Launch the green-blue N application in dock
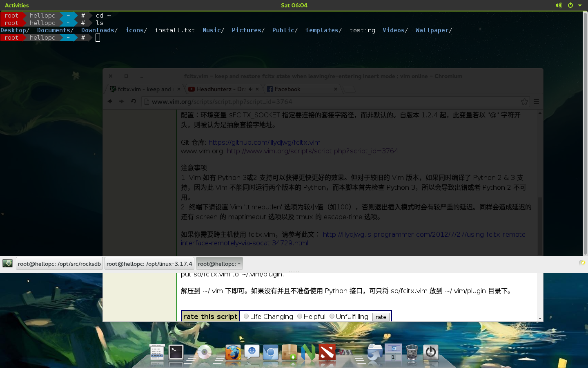Screen dimensions: 588x368 coord(308,352)
